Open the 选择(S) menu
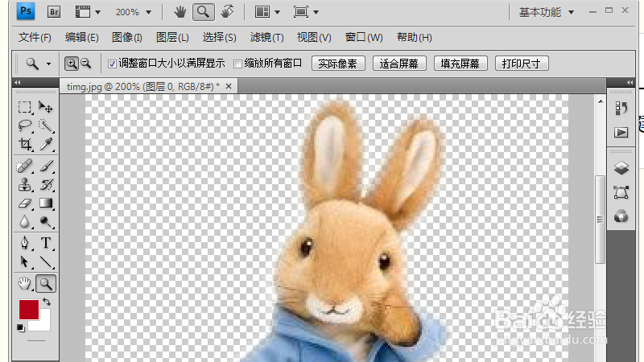This screenshot has height=362, width=644. tap(219, 37)
